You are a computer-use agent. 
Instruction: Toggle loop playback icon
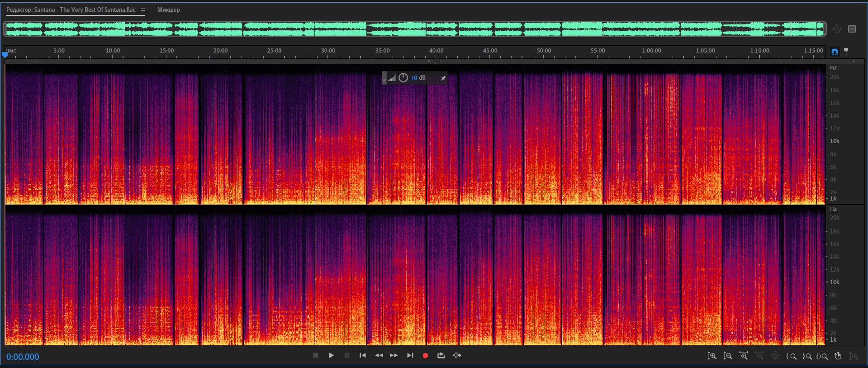441,355
